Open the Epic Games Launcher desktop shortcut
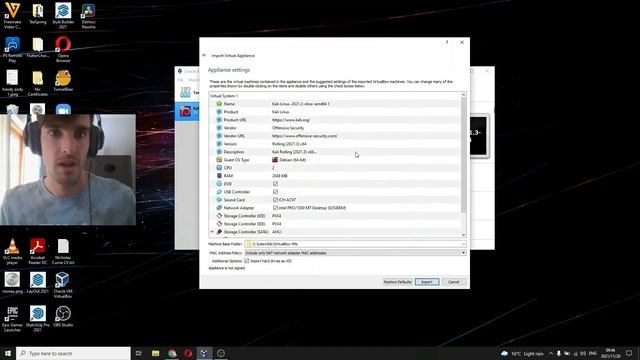 pyautogui.click(x=12, y=319)
